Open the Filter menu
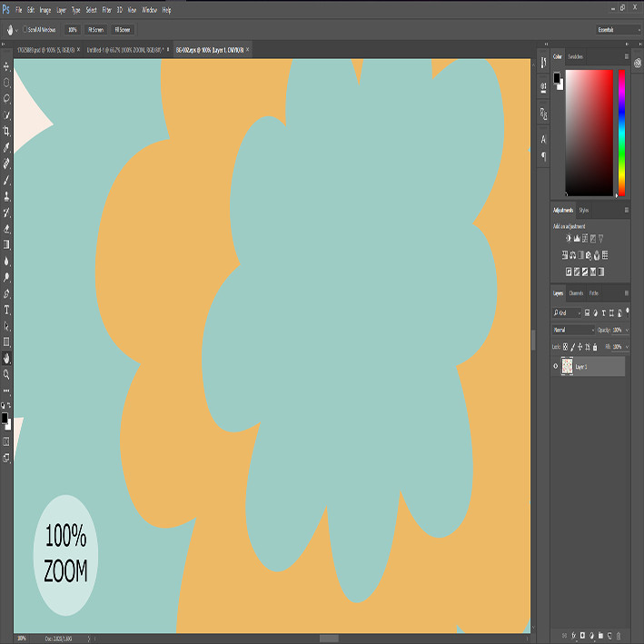This screenshot has height=644, width=644. click(x=107, y=10)
